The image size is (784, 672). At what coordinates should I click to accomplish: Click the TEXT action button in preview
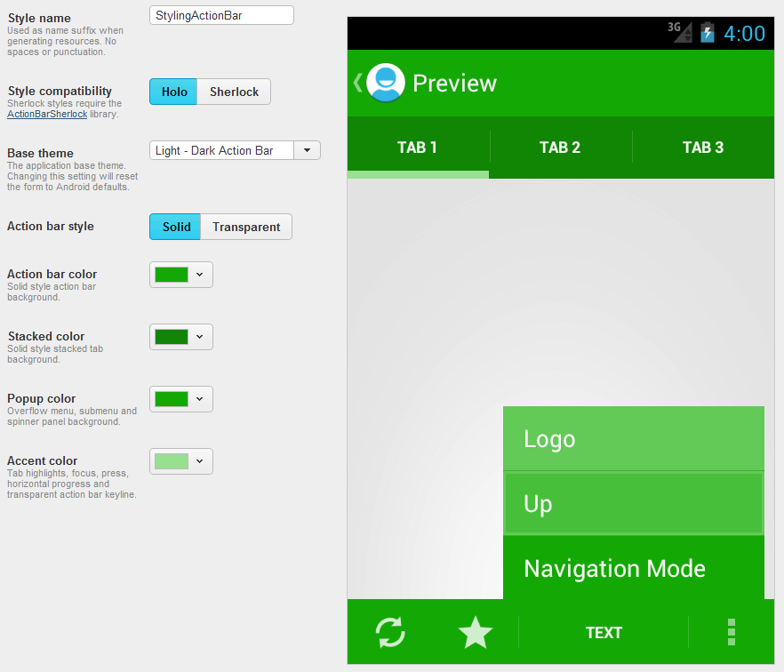(604, 633)
